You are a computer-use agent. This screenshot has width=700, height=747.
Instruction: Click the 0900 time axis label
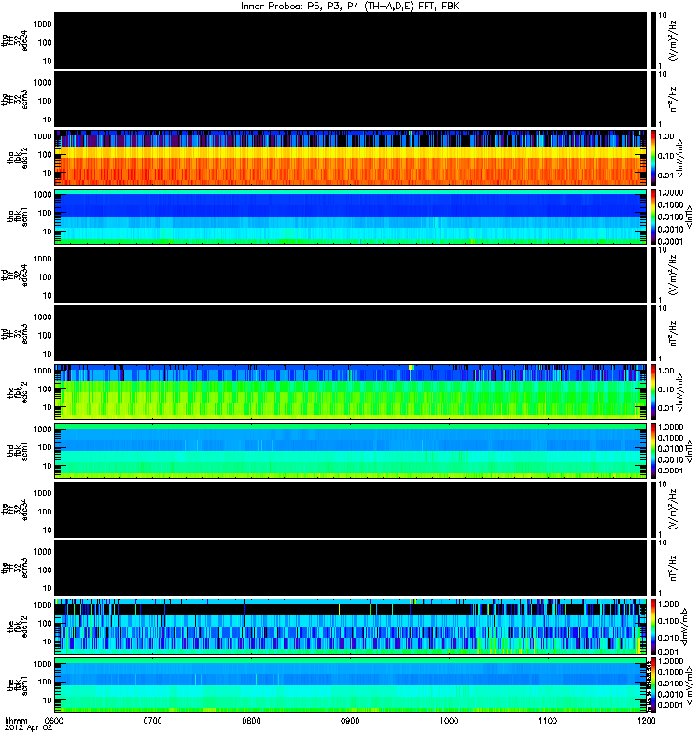pos(350,720)
